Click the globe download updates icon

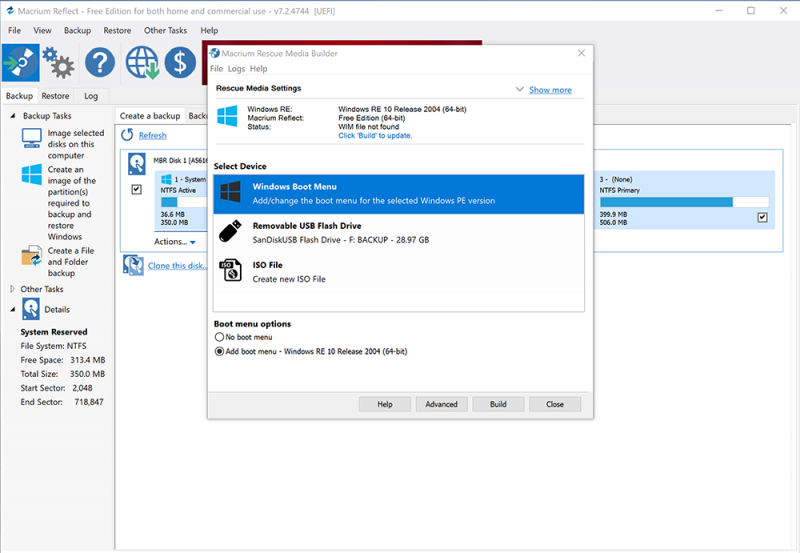click(141, 63)
